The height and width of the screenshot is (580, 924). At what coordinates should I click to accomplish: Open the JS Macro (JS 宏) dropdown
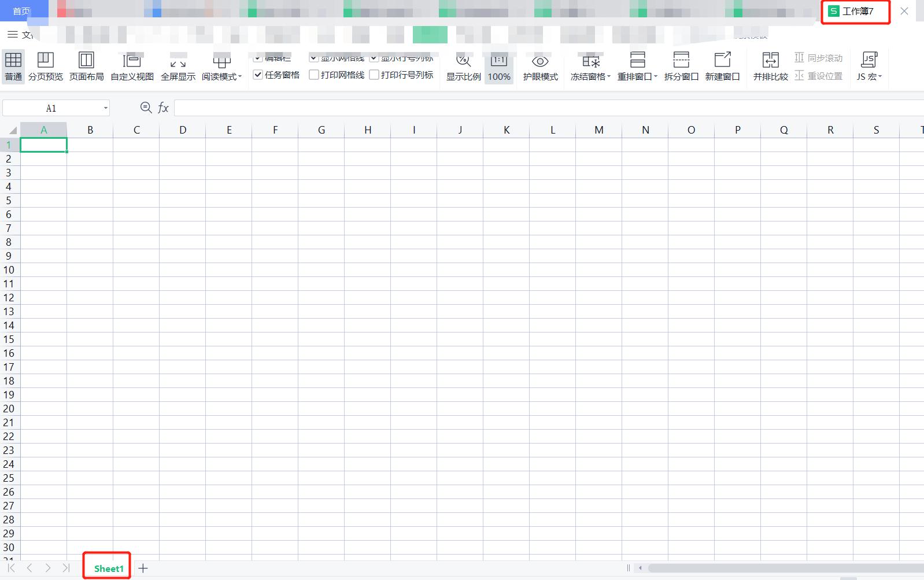[869, 67]
